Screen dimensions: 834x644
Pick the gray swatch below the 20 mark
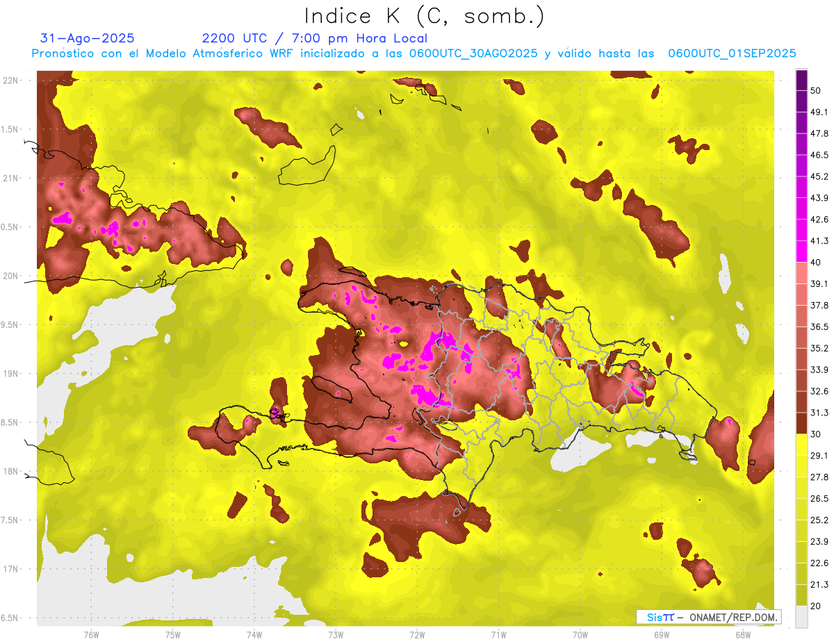(x=801, y=617)
